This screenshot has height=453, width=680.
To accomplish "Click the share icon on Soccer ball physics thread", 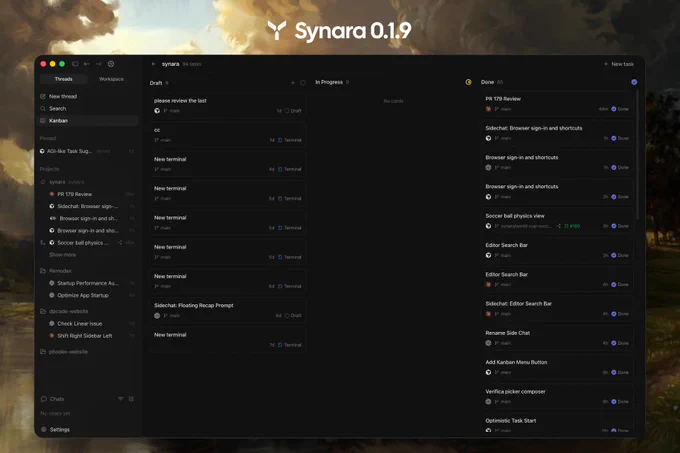I will click(120, 243).
